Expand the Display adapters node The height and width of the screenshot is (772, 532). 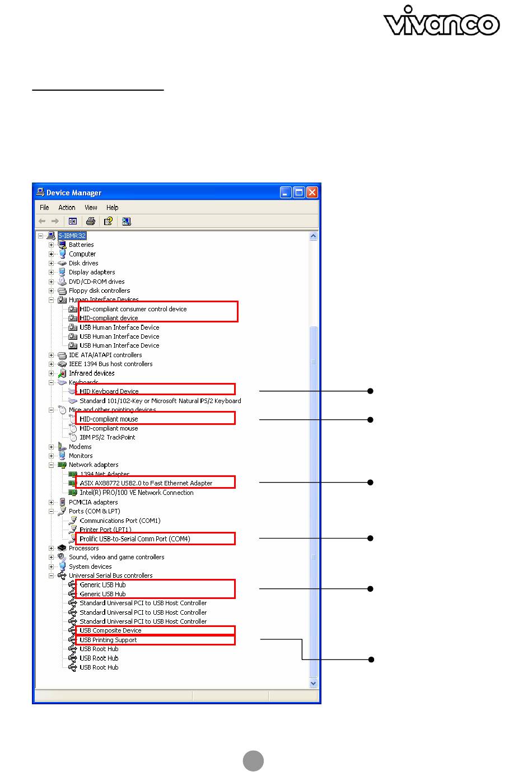pyautogui.click(x=51, y=272)
